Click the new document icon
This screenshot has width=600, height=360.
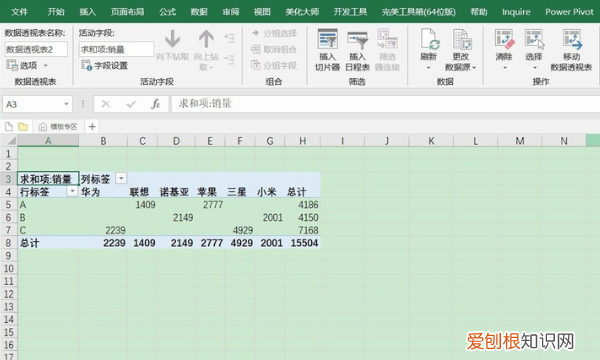(x=9, y=126)
